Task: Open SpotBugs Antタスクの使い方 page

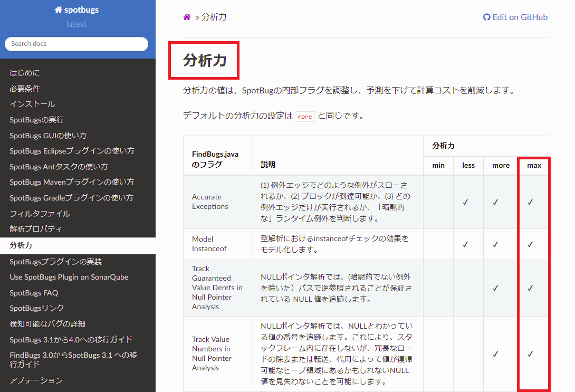Action: [x=59, y=167]
